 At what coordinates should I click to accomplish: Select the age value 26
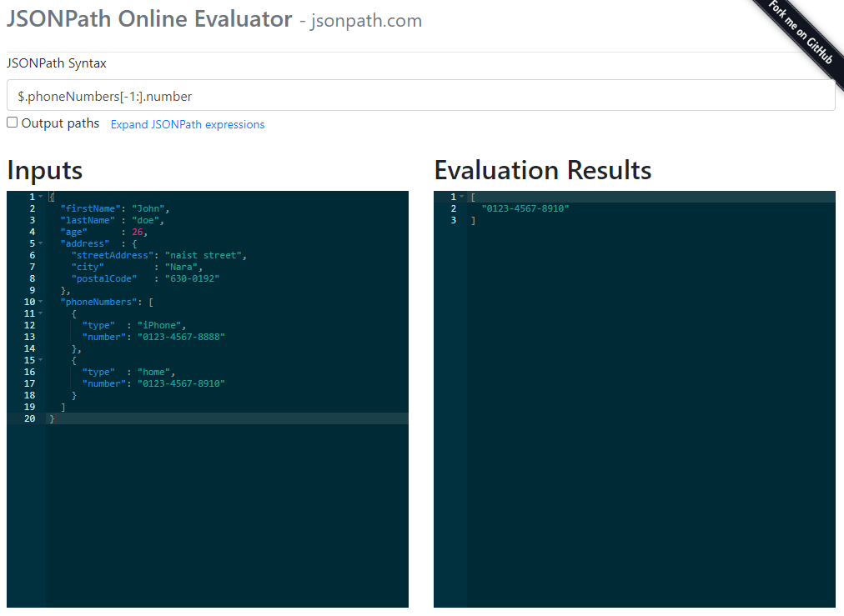pos(138,231)
